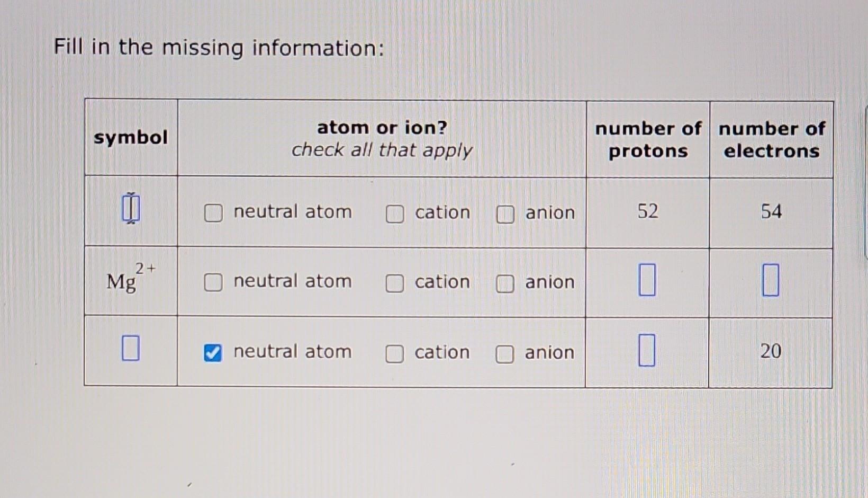Click symbol input in third row
Image resolution: width=868 pixels, height=498 pixels.
point(130,348)
